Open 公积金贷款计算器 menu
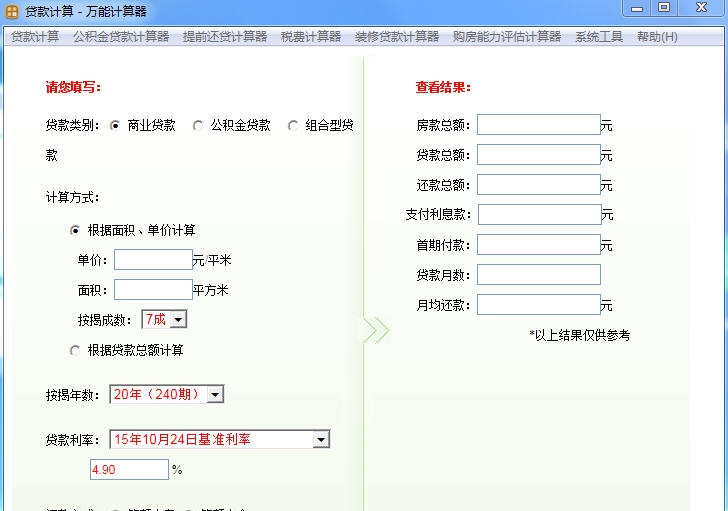 click(x=121, y=37)
